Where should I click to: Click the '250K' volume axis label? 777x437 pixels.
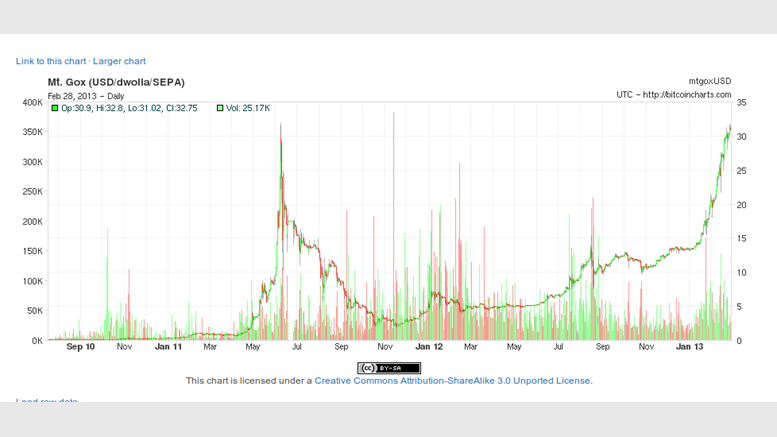tap(33, 192)
